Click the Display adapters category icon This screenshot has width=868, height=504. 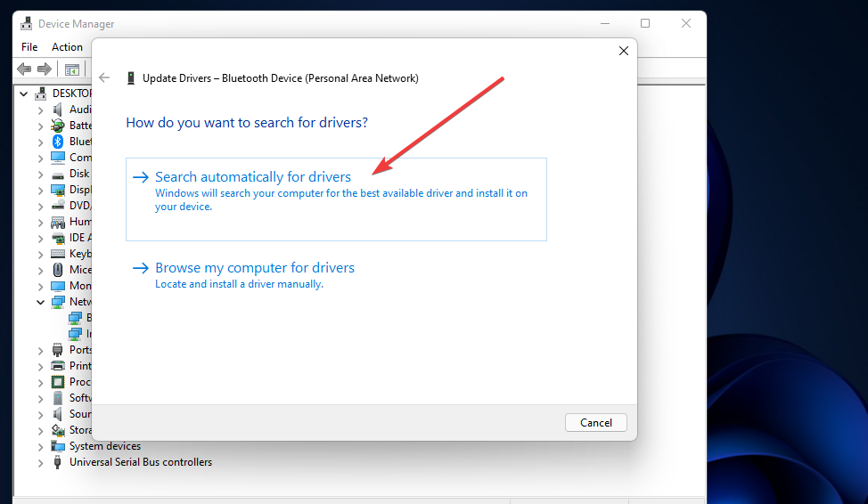(x=58, y=190)
